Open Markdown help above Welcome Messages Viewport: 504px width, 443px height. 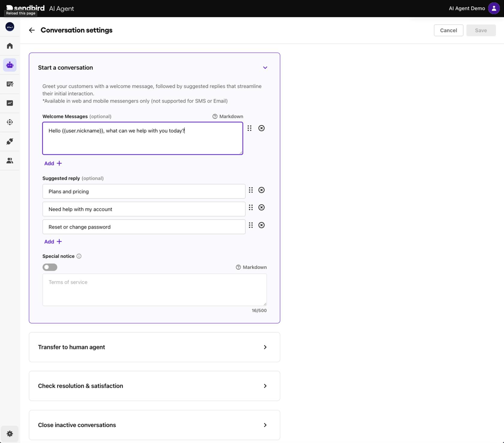point(228,116)
